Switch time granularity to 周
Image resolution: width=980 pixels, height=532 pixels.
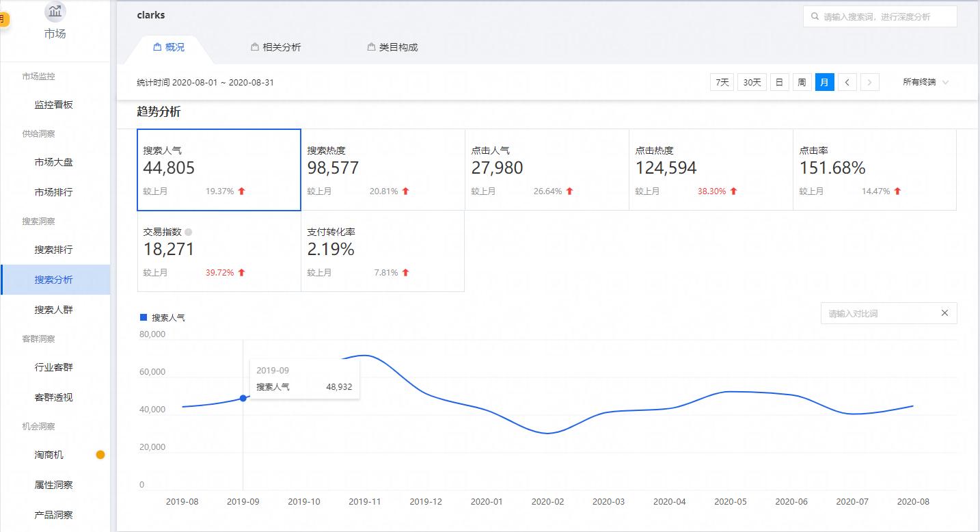(802, 82)
